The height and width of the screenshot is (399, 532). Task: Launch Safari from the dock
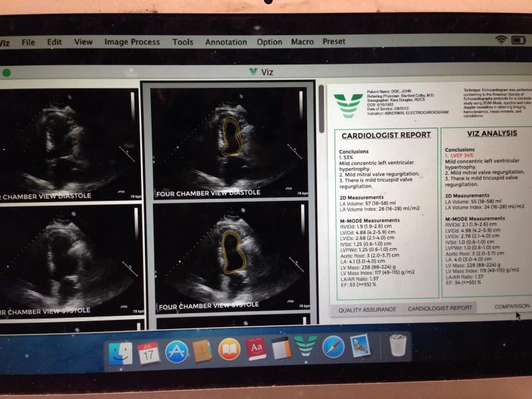(x=333, y=348)
